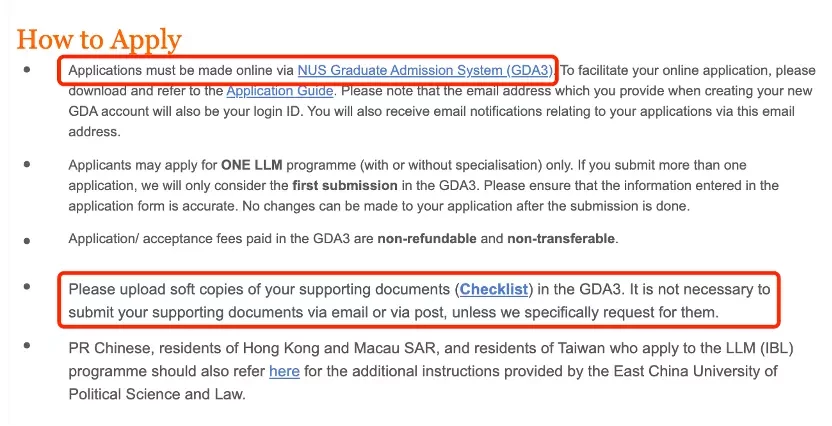Click the 'Applications must be made online via' text
Viewport: 832px width, 426px height.
coord(181,71)
